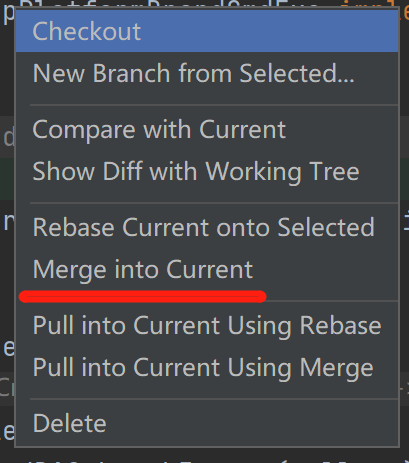Pull selected branch using merge option

coord(207,367)
